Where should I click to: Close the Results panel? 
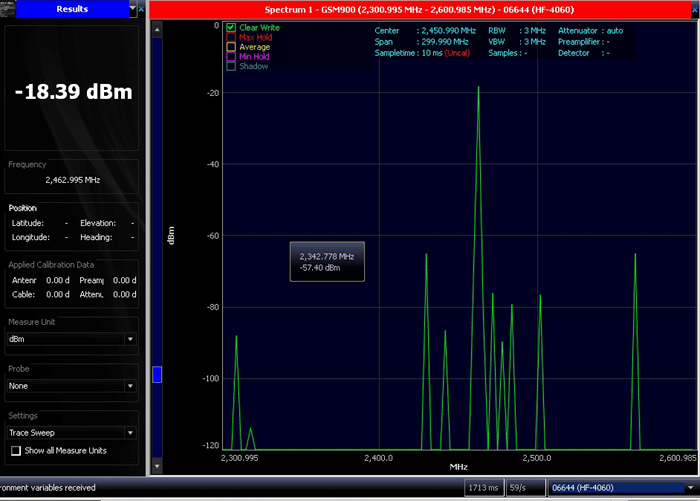141,9
